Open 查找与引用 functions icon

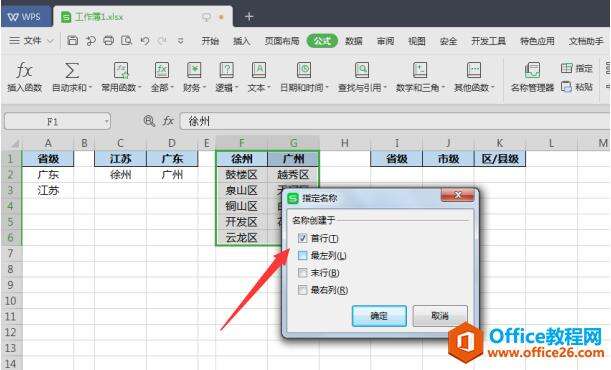point(362,70)
